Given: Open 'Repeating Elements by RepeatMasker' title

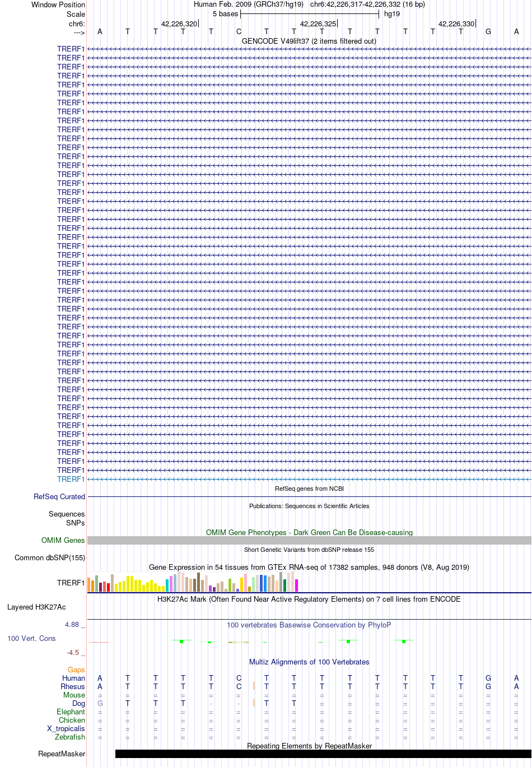Looking at the screenshot, I should (x=309, y=746).
